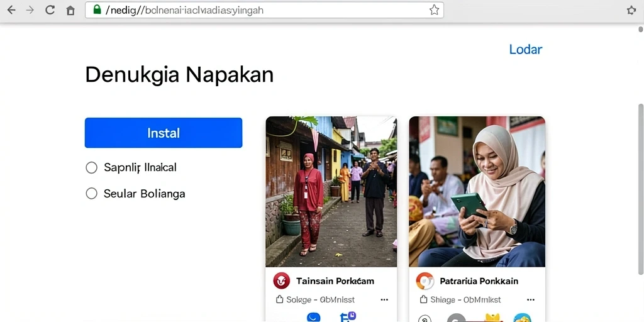This screenshot has height=322, width=644.
Task: Open the Tainsain Porkcam profile name
Action: pyautogui.click(x=335, y=281)
